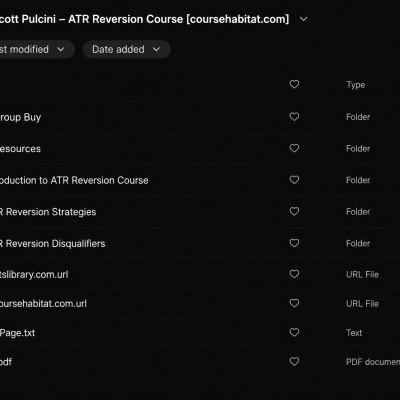Open the Date added filter dropdown
Screen dimensions: 400x400
pyautogui.click(x=127, y=49)
